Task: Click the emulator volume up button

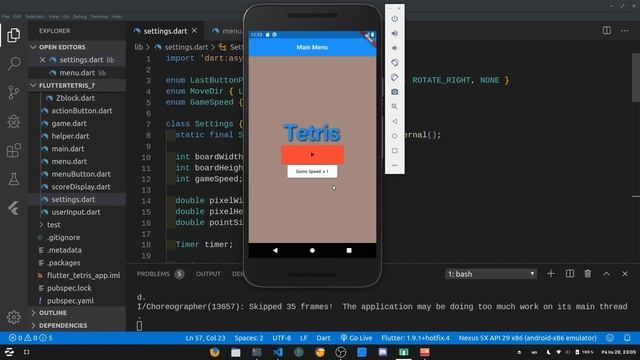Action: tap(394, 33)
